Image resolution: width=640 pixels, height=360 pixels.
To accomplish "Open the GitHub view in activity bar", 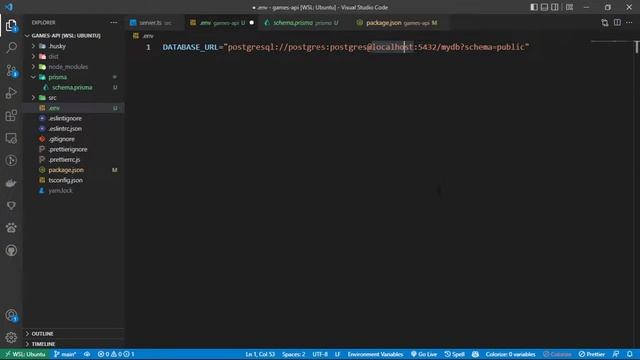I will [x=11, y=250].
